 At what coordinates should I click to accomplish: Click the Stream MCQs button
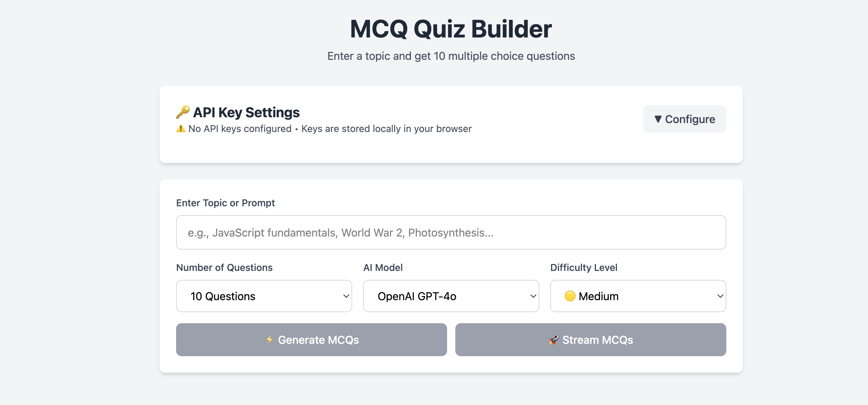590,339
